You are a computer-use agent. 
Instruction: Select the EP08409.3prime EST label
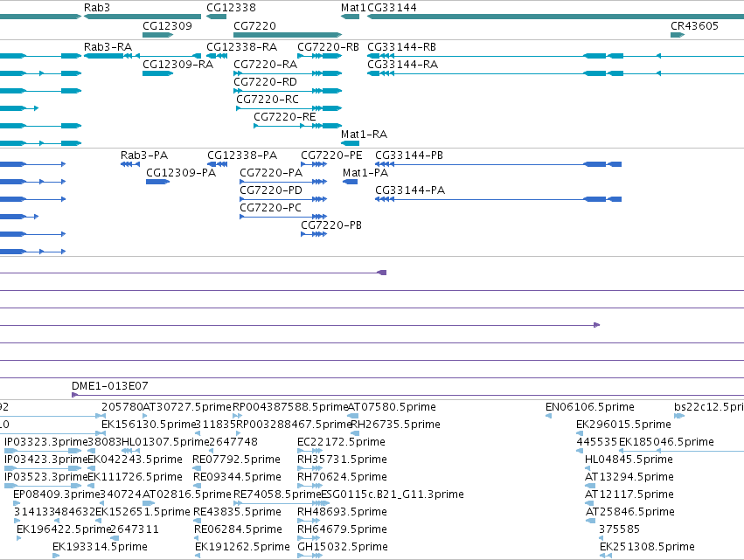click(57, 495)
